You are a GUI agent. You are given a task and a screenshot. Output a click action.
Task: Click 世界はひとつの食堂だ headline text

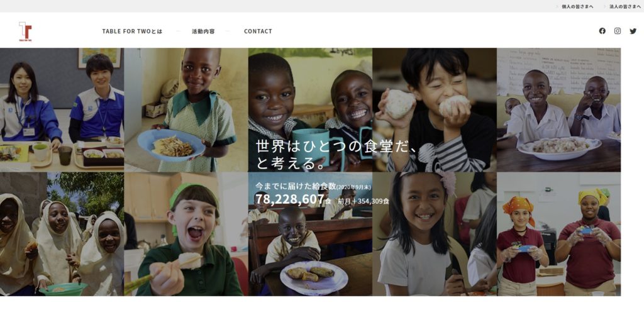pyautogui.click(x=336, y=147)
